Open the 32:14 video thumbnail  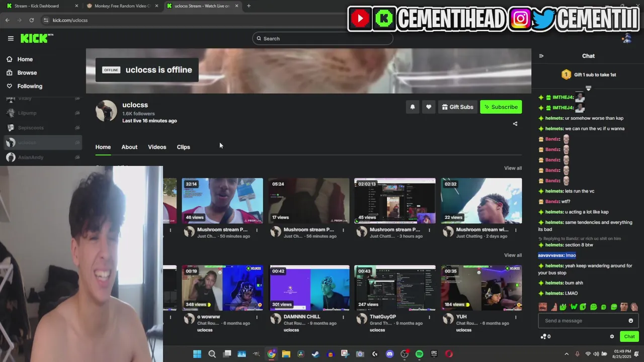[222, 201]
